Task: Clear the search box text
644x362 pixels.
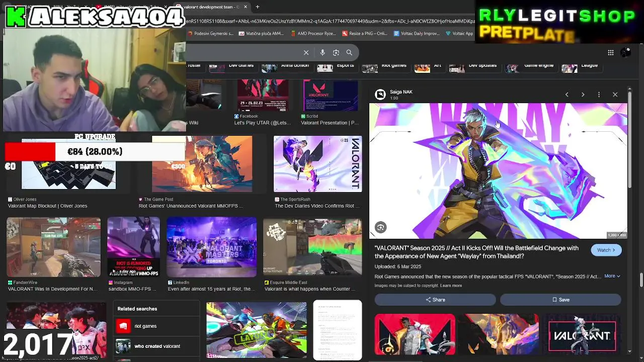Action: (306, 52)
